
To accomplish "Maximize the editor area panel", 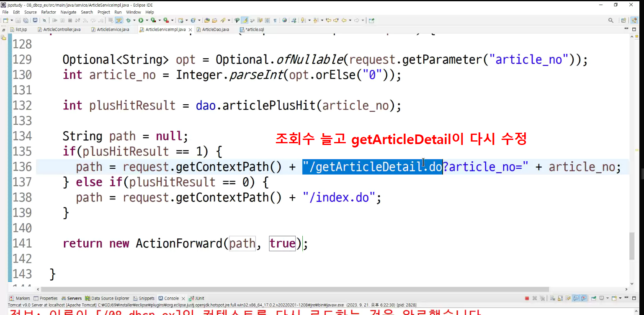I will click(x=634, y=29).
